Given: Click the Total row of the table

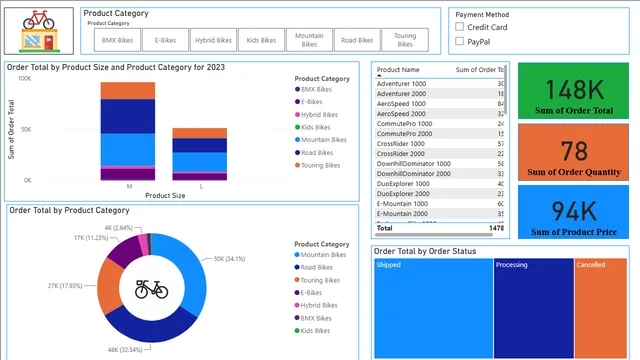Looking at the screenshot, I should (440, 228).
